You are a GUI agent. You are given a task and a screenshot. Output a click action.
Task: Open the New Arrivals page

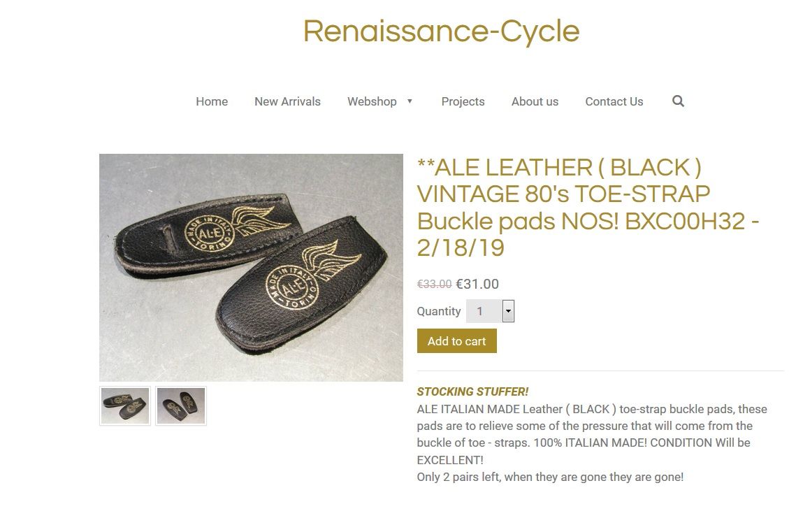coord(287,101)
